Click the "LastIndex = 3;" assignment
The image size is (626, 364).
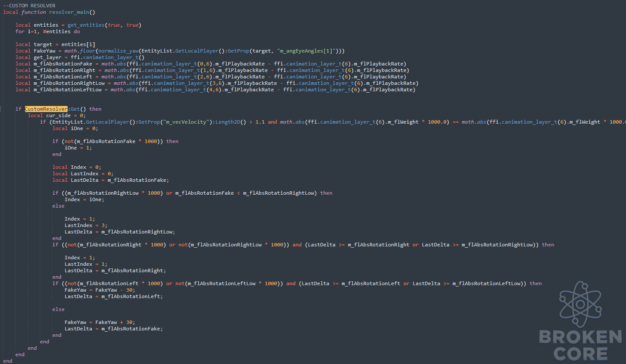click(86, 225)
